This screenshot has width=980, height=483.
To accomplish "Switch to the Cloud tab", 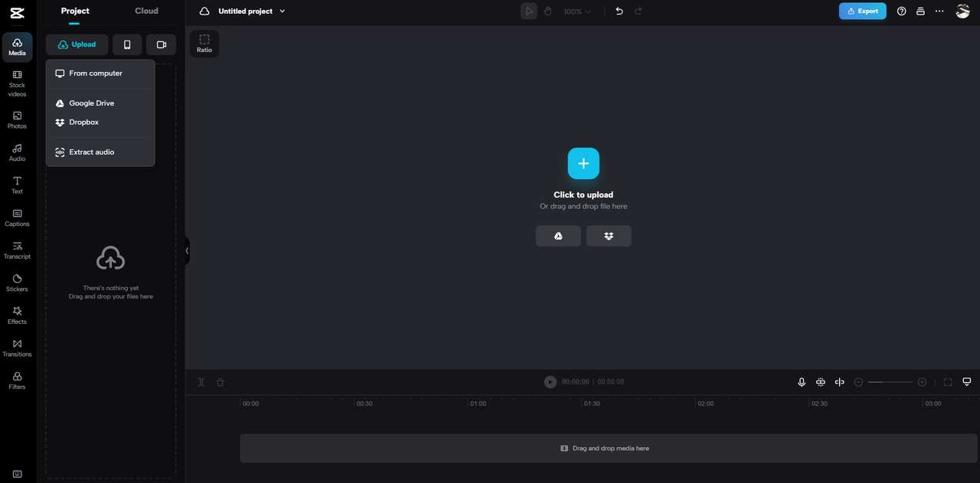I will pos(146,11).
